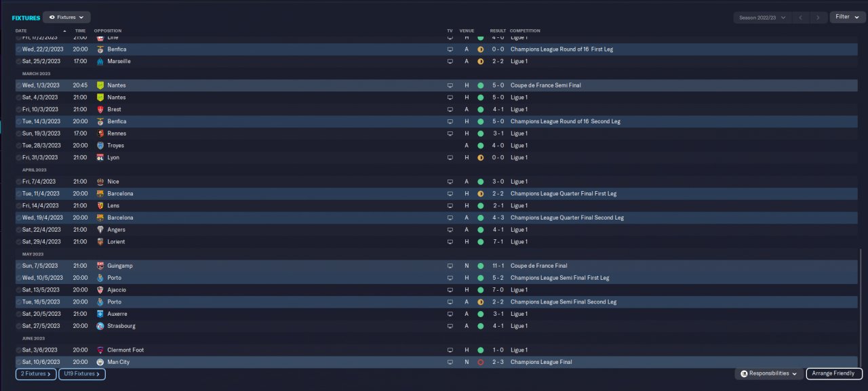Open the Filter dropdown

(847, 17)
